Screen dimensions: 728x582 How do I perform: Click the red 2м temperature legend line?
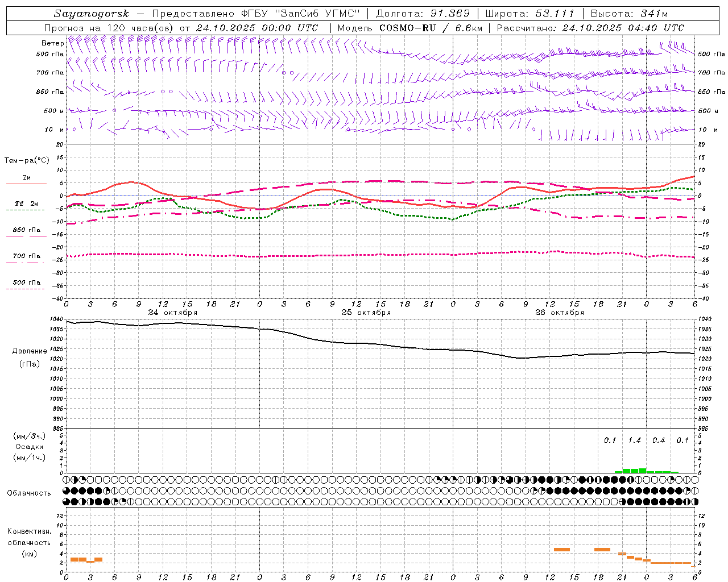point(26,184)
